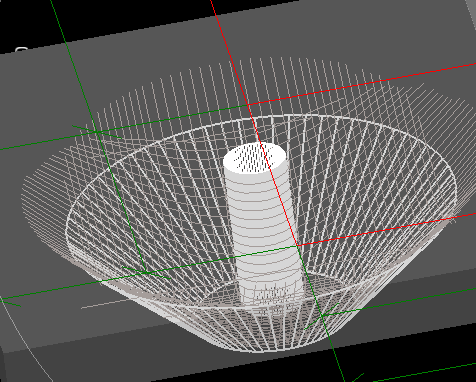Select the solid white cylinder object
476x382 pixels.
point(263,230)
